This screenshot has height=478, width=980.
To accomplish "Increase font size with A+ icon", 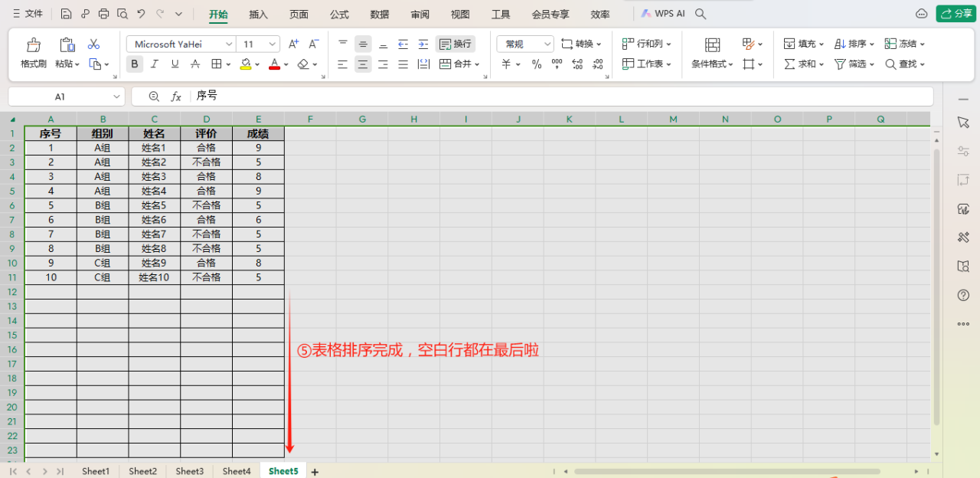I will point(294,44).
